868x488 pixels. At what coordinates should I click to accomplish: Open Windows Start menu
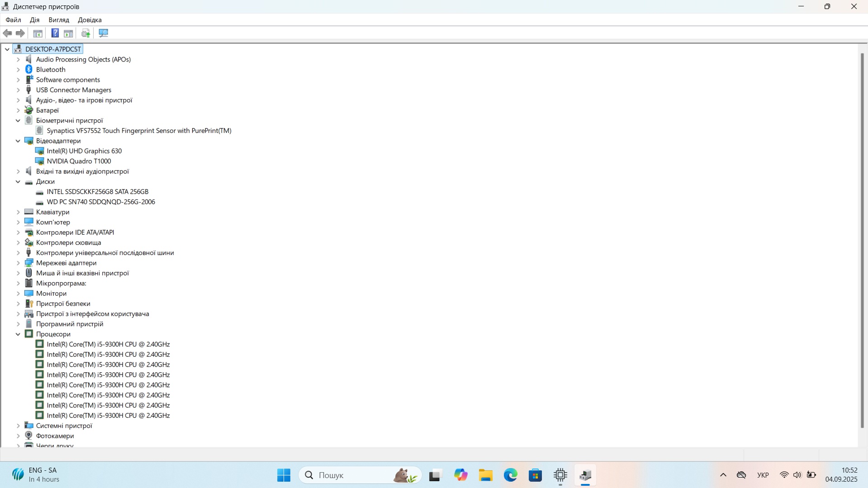tap(284, 475)
